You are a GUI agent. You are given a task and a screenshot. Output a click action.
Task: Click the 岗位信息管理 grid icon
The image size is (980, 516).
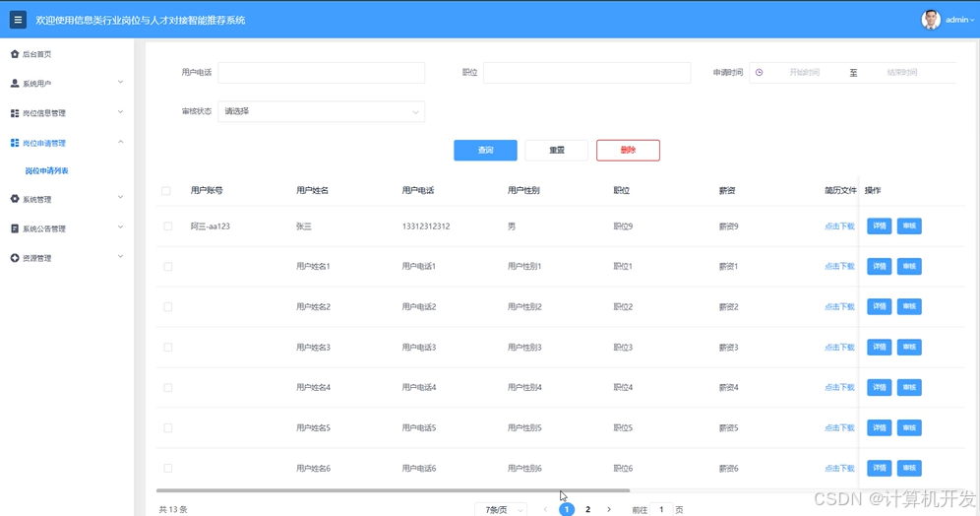click(15, 113)
